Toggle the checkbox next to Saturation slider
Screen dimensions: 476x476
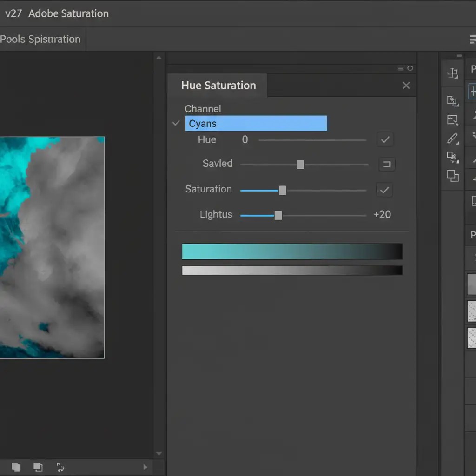coord(384,190)
